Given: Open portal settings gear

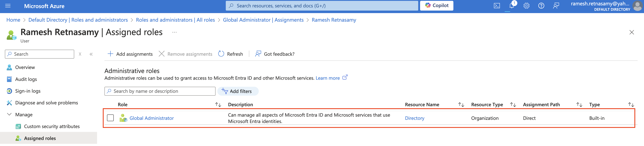Looking at the screenshot, I should 526,6.
